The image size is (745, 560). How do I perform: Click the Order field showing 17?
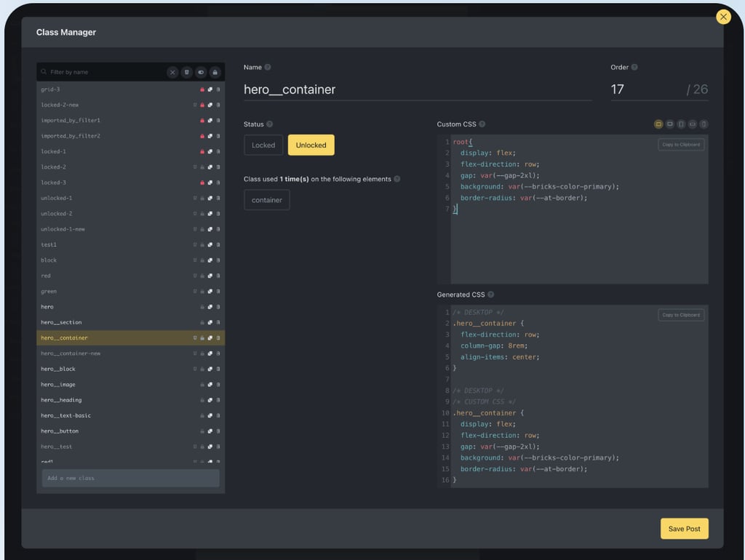pyautogui.click(x=646, y=89)
